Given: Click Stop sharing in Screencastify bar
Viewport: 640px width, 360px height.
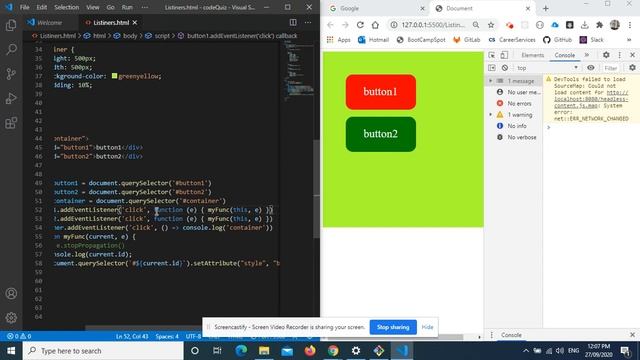Looking at the screenshot, I should pyautogui.click(x=393, y=327).
